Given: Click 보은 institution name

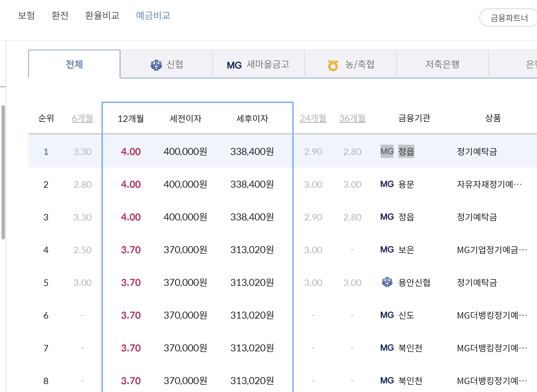Looking at the screenshot, I should coord(406,250).
